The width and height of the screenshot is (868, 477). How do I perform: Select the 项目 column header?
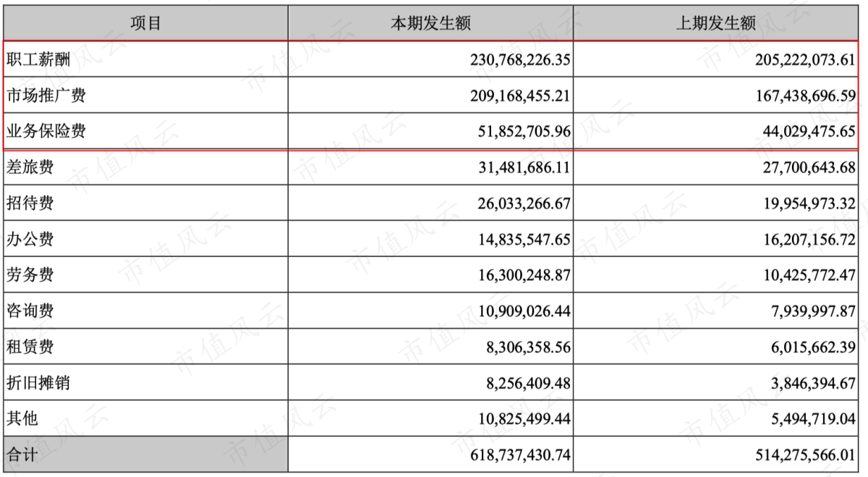click(x=145, y=23)
